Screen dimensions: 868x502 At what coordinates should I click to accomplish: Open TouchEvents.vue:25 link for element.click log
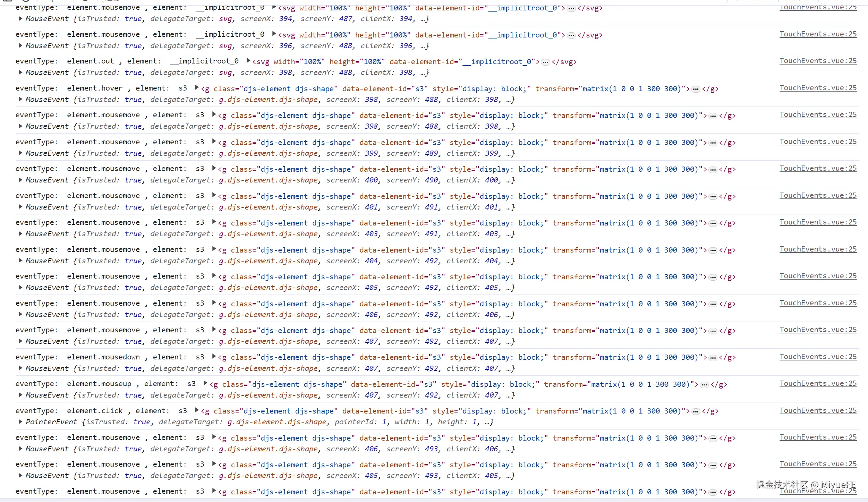pos(818,411)
